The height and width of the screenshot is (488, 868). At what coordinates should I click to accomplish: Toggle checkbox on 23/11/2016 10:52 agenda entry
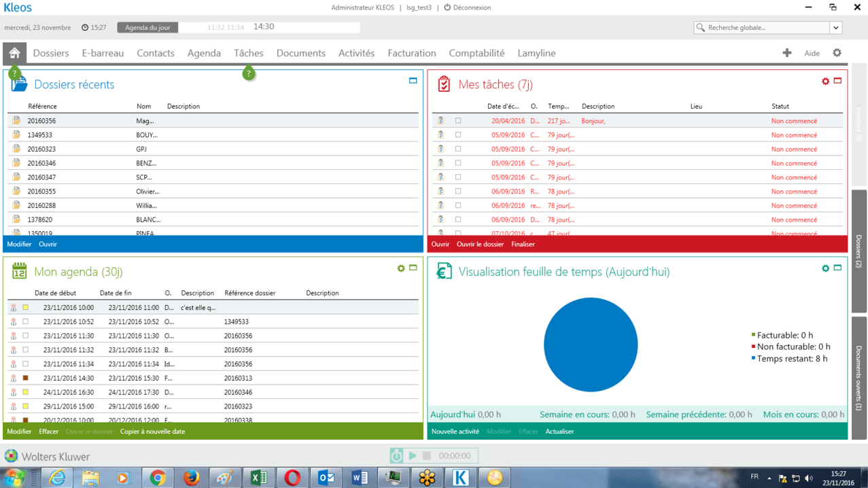tap(26, 321)
